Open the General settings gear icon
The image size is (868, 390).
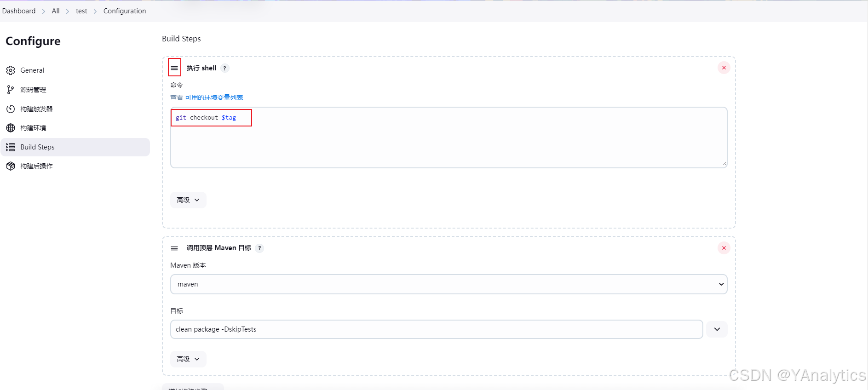[11, 70]
